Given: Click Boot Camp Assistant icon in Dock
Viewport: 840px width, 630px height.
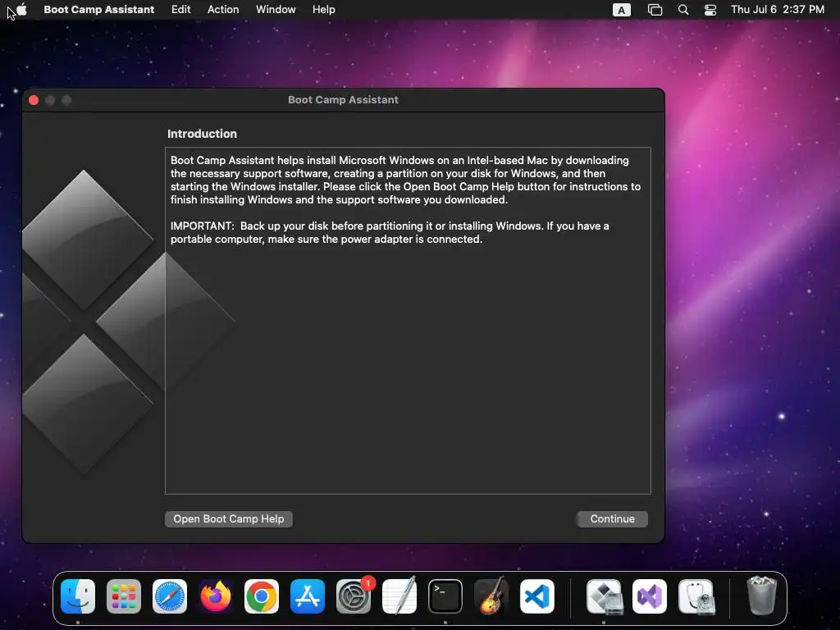Looking at the screenshot, I should click(605, 596).
